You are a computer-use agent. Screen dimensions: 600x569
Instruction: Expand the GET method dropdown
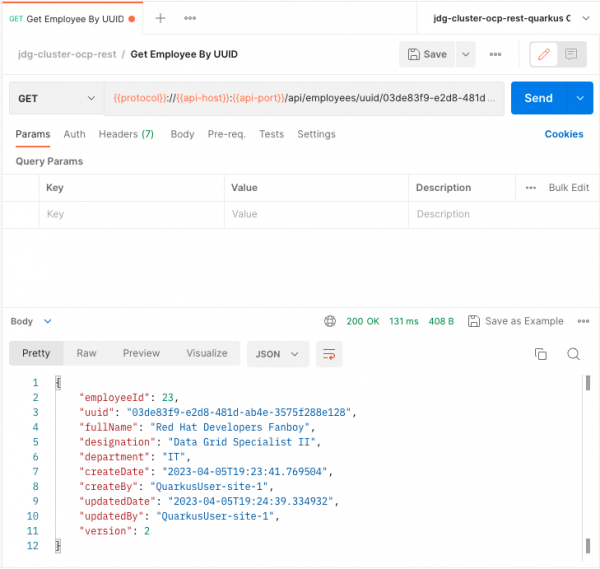55,99
